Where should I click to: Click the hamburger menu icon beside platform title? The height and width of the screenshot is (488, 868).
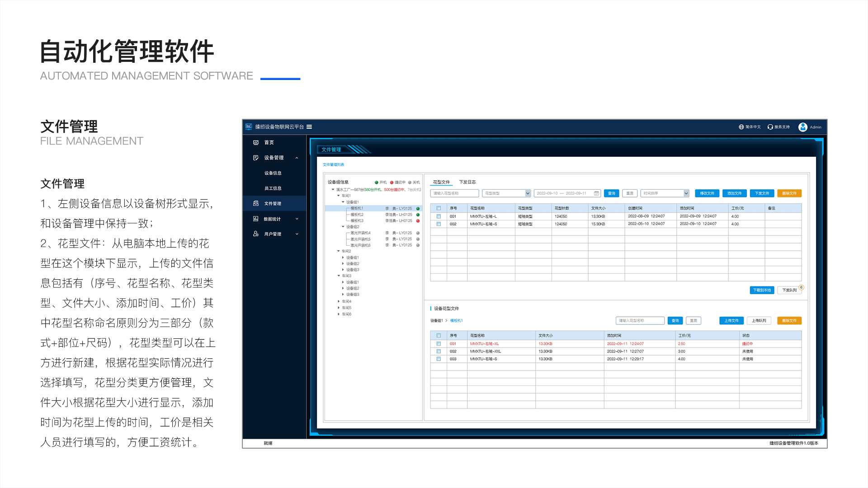(309, 127)
